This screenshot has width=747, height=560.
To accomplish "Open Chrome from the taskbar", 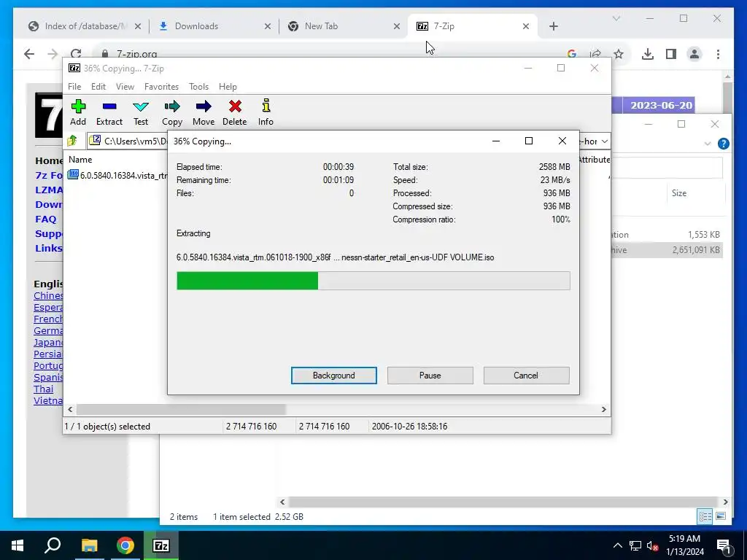I will pyautogui.click(x=125, y=545).
